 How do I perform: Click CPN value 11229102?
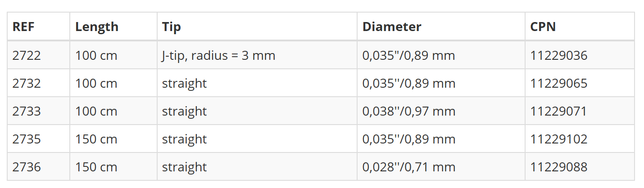click(559, 139)
